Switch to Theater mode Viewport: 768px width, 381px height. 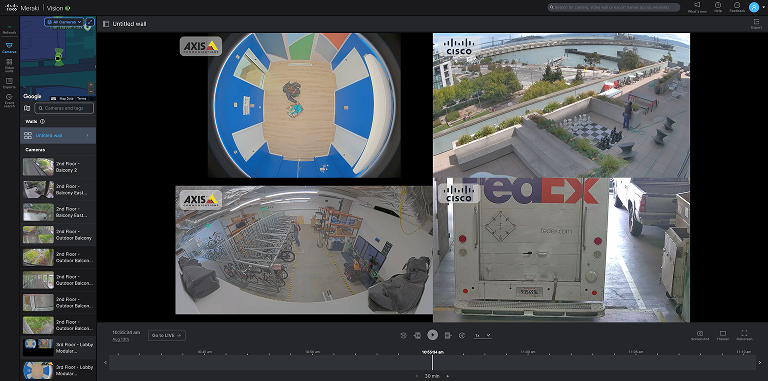pos(722,335)
